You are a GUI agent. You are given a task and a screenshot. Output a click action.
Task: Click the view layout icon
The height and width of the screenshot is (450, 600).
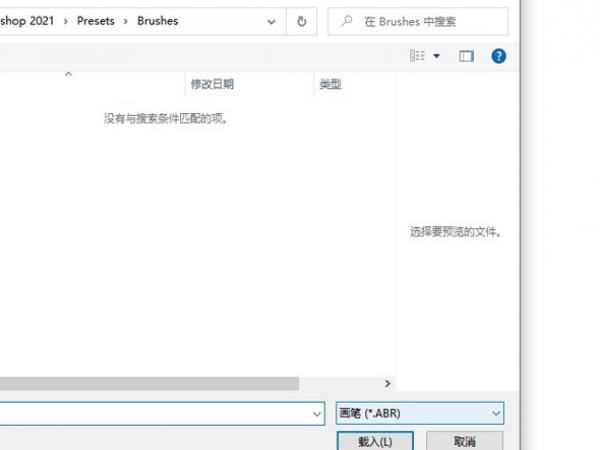tap(417, 56)
